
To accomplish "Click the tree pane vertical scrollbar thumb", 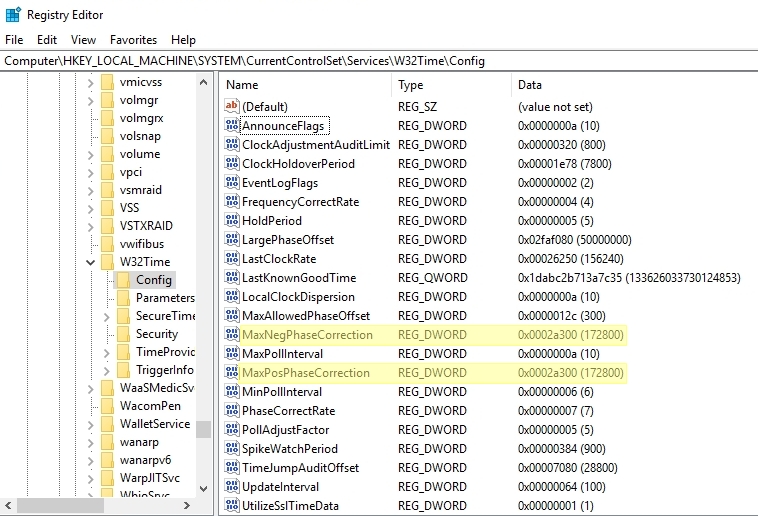I will coord(203,429).
